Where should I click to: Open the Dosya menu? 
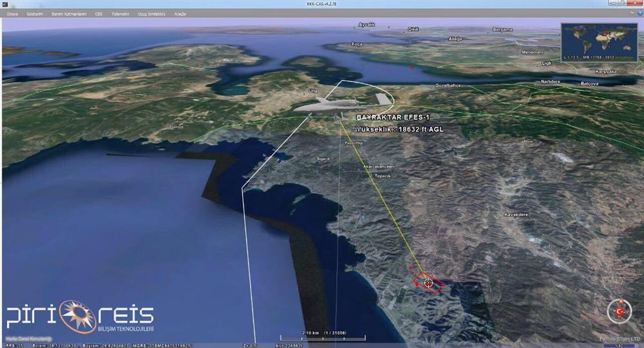click(12, 13)
